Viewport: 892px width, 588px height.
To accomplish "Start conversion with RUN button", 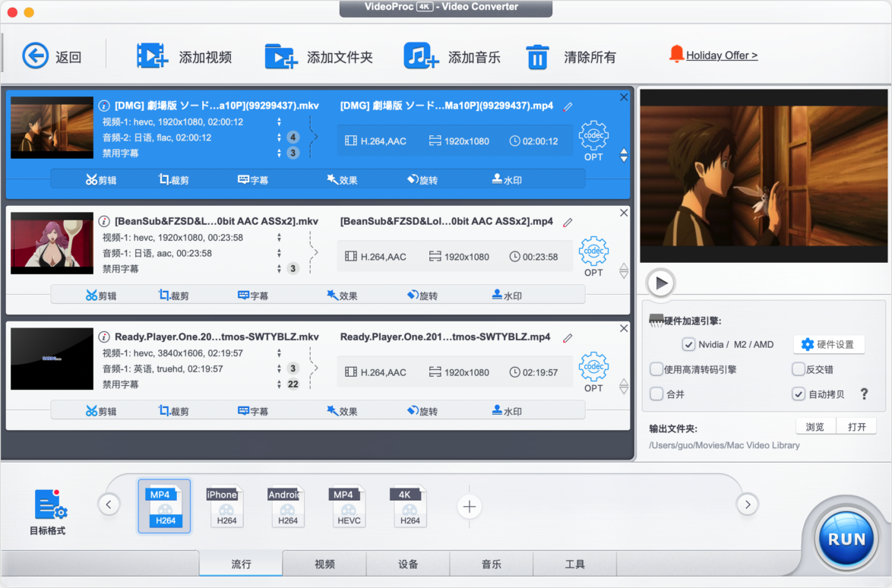I will click(846, 539).
